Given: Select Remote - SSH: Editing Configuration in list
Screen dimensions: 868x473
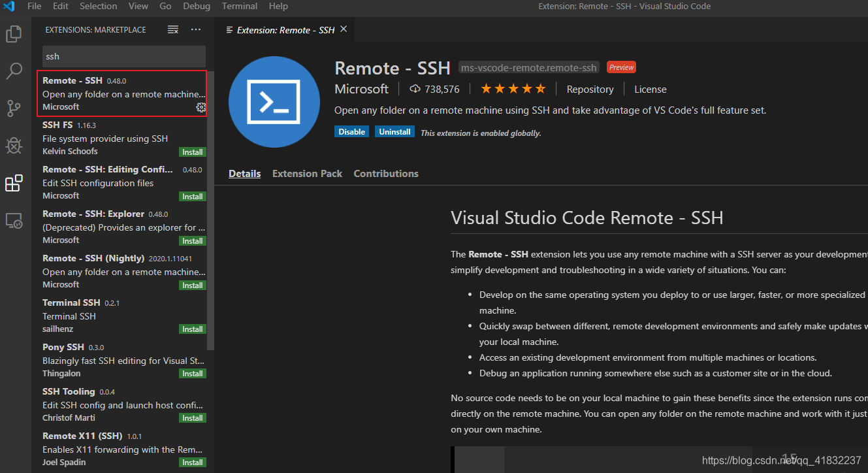Looking at the screenshot, I should pyautogui.click(x=122, y=182).
